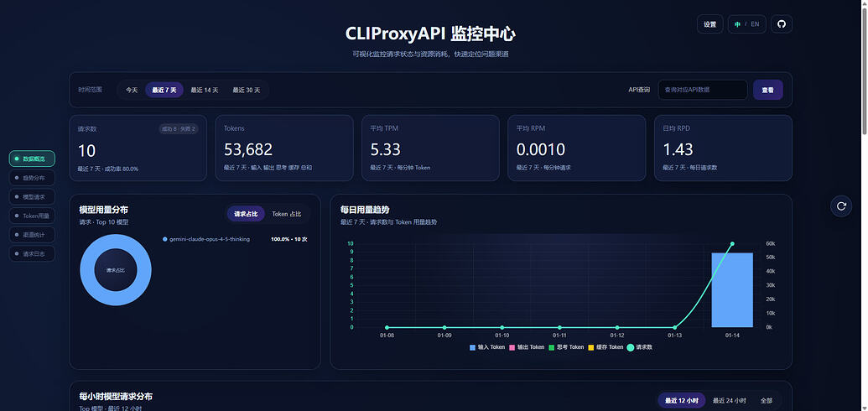Click the 查看 button
Viewport: 868px width, 411px height.
click(768, 90)
